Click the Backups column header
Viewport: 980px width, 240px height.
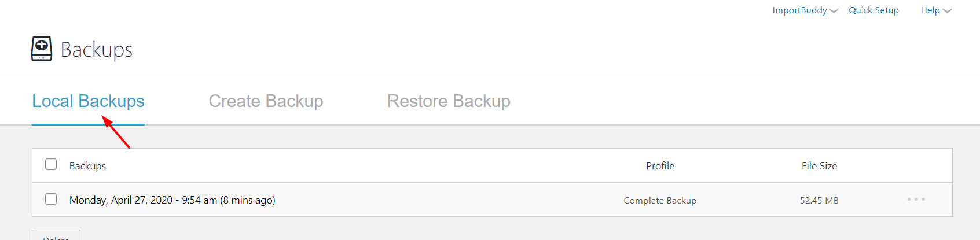tap(87, 166)
